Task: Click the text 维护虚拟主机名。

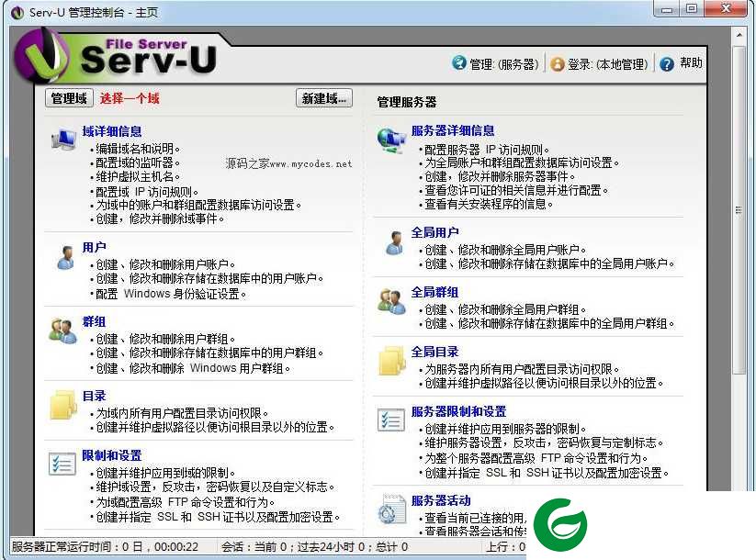Action: pyautogui.click(x=138, y=176)
